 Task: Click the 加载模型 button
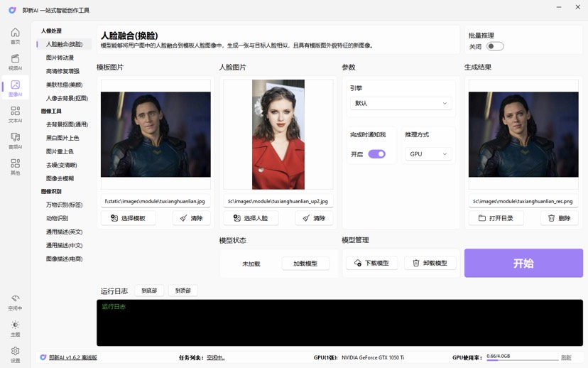pyautogui.click(x=305, y=264)
